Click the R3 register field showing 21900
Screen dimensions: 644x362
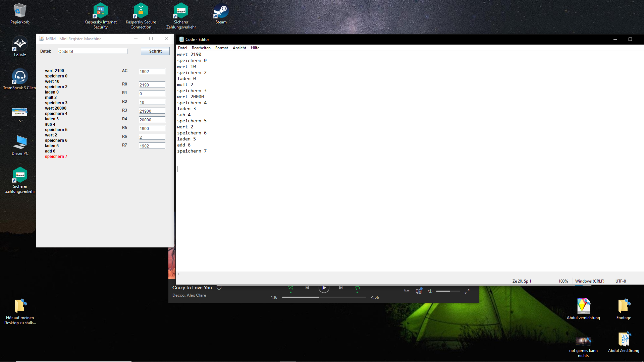click(x=152, y=111)
